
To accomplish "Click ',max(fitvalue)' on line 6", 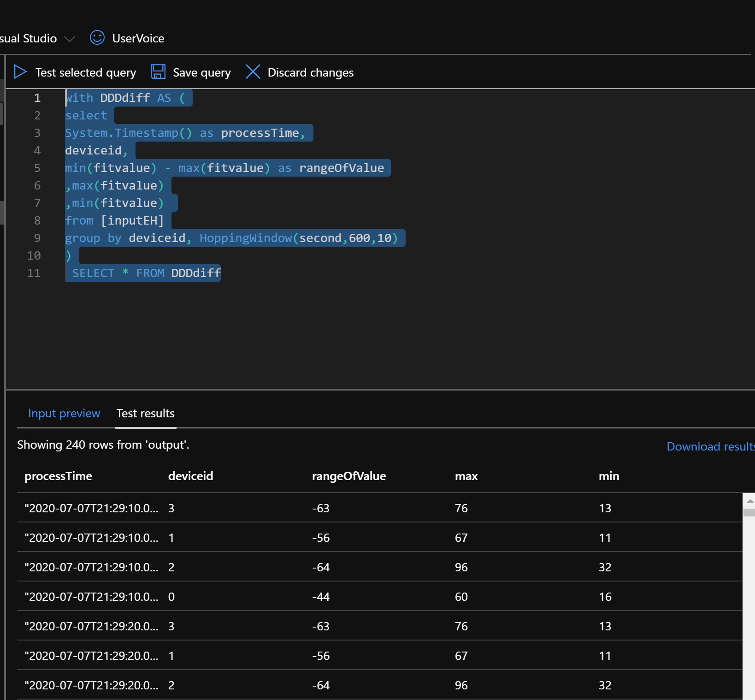I will (x=115, y=185).
